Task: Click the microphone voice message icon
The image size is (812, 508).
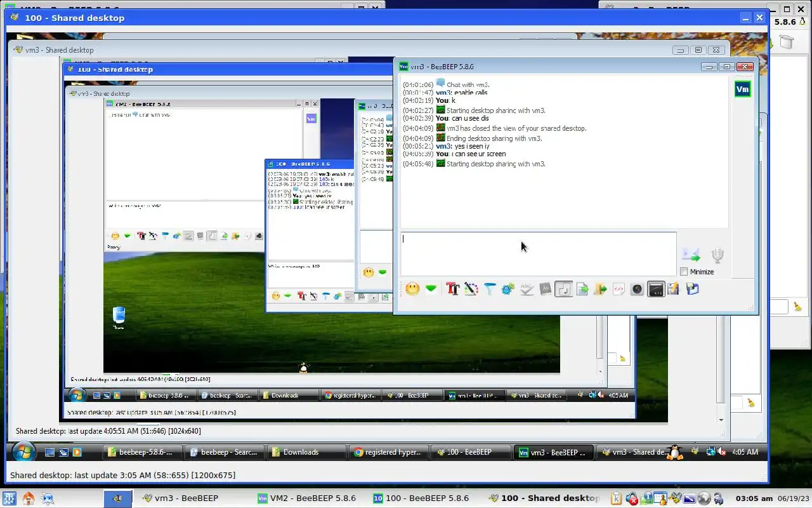Action: pyautogui.click(x=717, y=255)
